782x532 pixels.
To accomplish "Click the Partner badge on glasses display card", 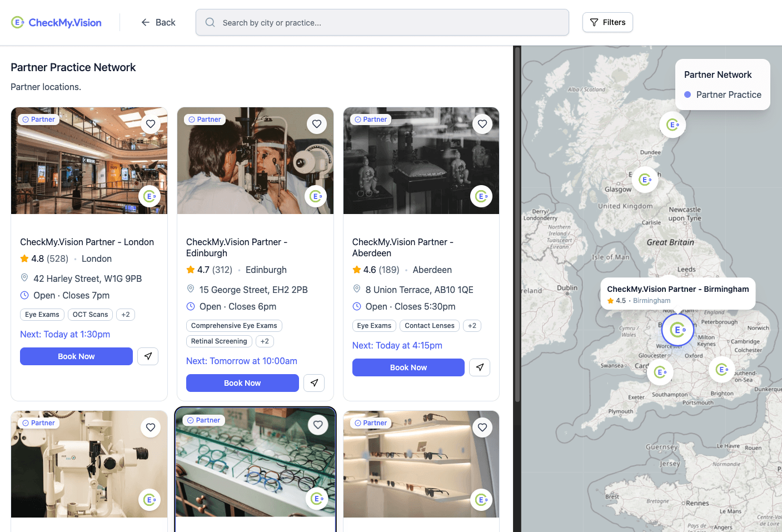I will pyautogui.click(x=203, y=420).
